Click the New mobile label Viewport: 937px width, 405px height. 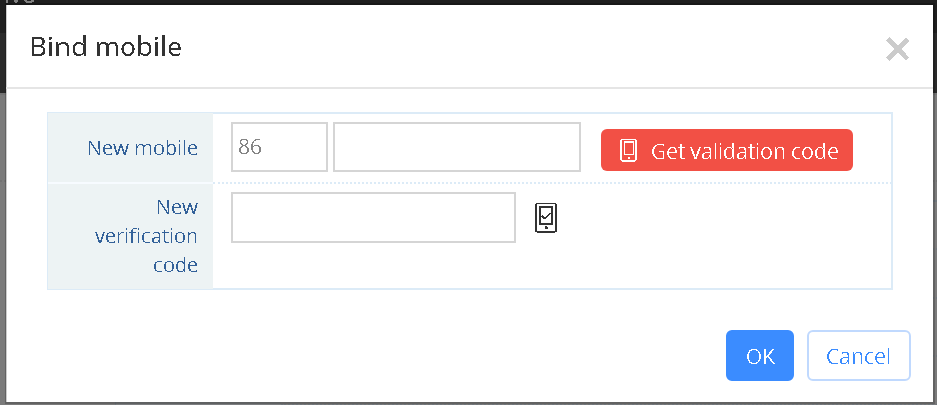tap(142, 148)
